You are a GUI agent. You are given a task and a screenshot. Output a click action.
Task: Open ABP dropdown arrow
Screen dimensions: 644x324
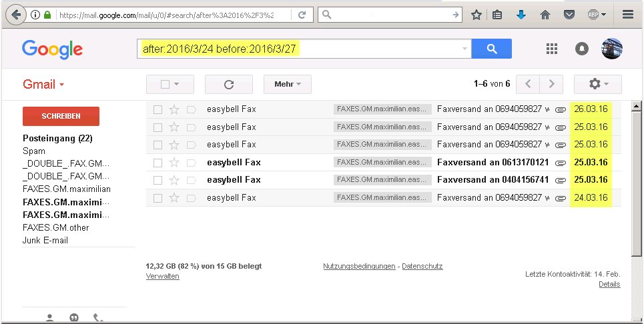tap(603, 15)
